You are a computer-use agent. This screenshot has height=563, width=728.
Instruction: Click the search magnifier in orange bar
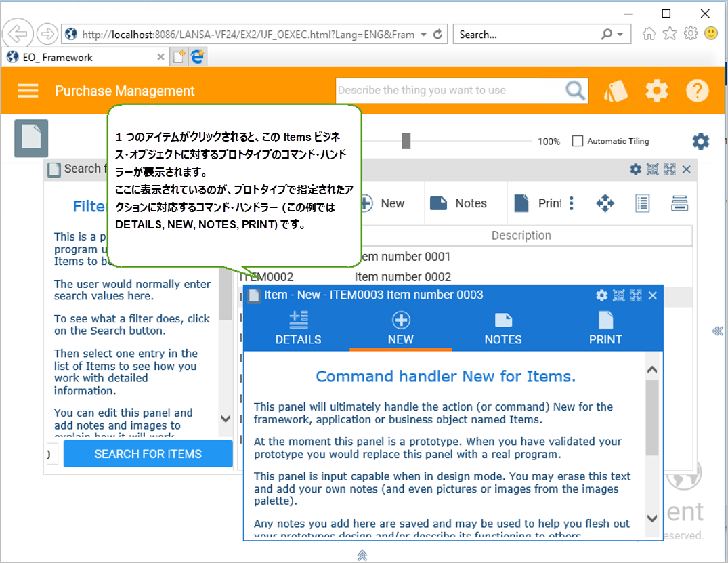click(x=575, y=91)
